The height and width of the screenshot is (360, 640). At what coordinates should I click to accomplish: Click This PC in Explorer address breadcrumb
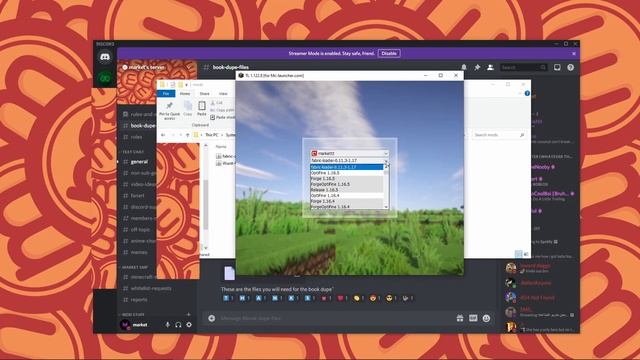211,135
